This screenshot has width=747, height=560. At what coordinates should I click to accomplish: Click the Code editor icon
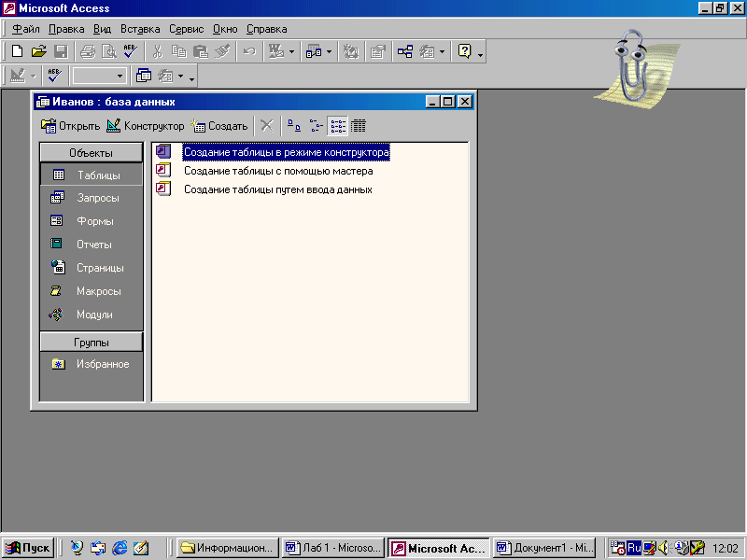click(x=351, y=51)
